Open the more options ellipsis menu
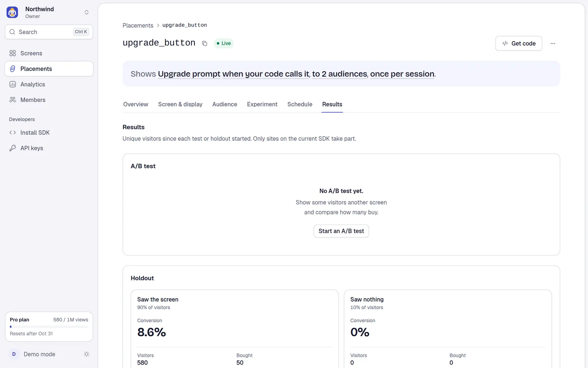The height and width of the screenshot is (368, 588). pyautogui.click(x=553, y=43)
